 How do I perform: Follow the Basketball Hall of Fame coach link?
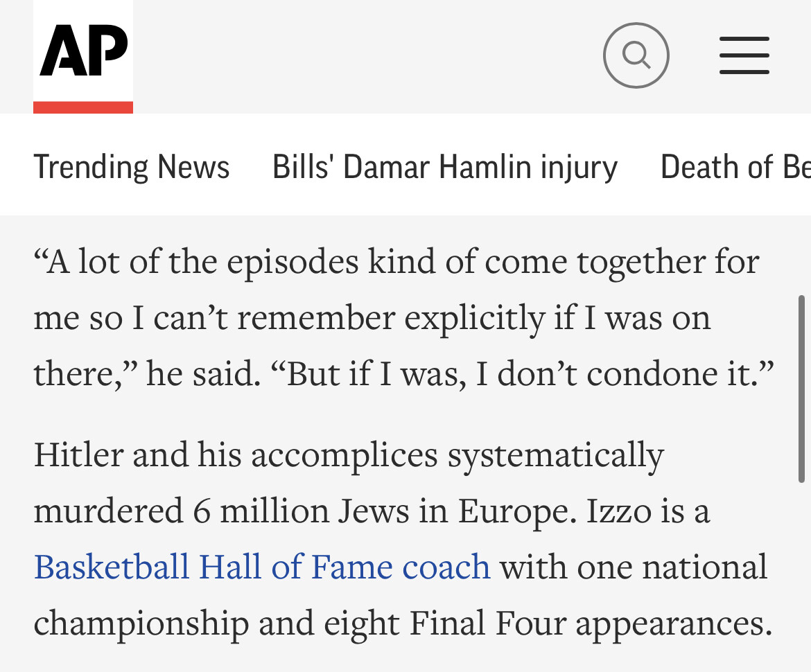point(262,567)
